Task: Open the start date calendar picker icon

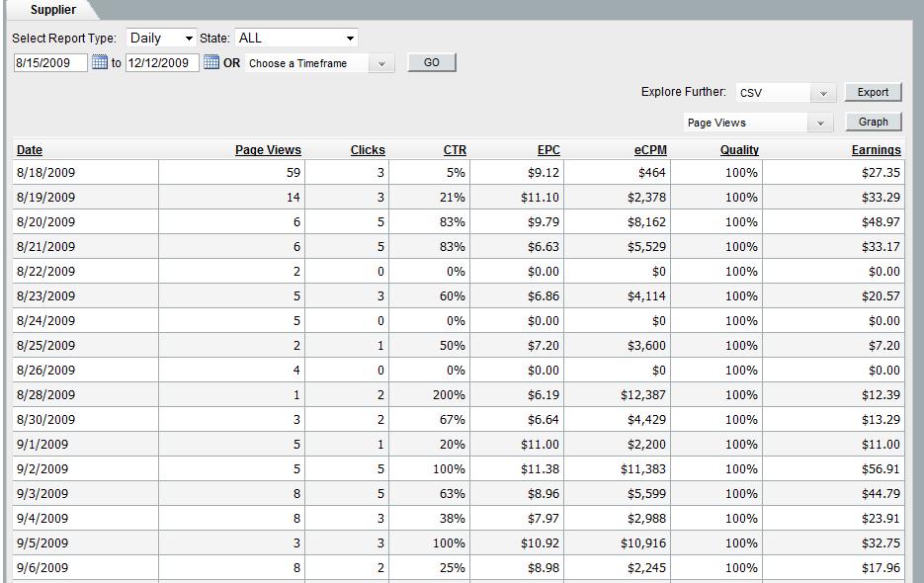Action: tap(100, 62)
